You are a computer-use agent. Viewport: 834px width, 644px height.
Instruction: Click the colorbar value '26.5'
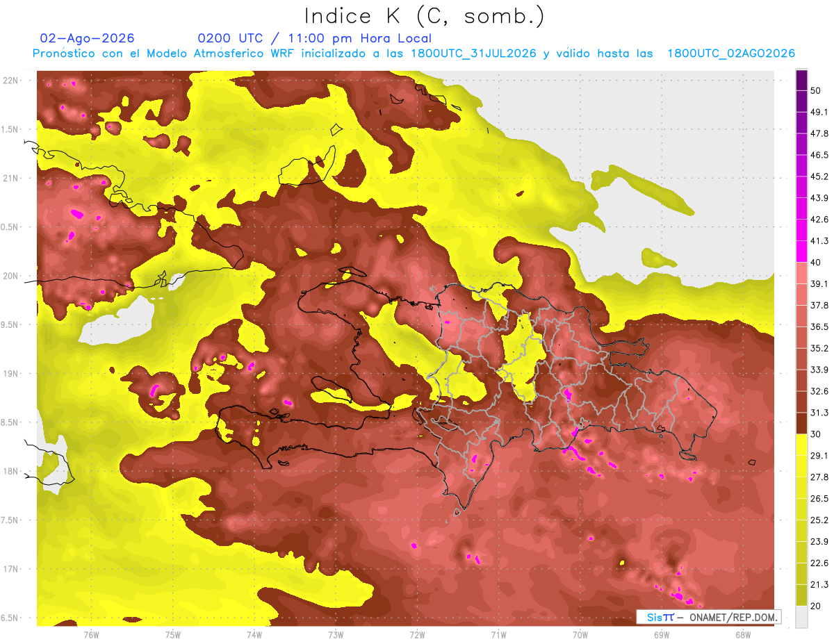[x=820, y=498]
